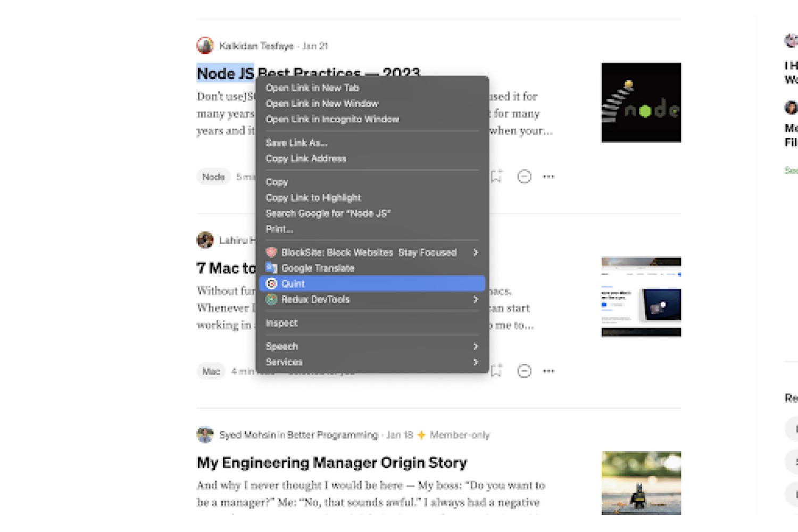
Task: Expand BlockSite submenu arrow
Action: [x=476, y=252]
